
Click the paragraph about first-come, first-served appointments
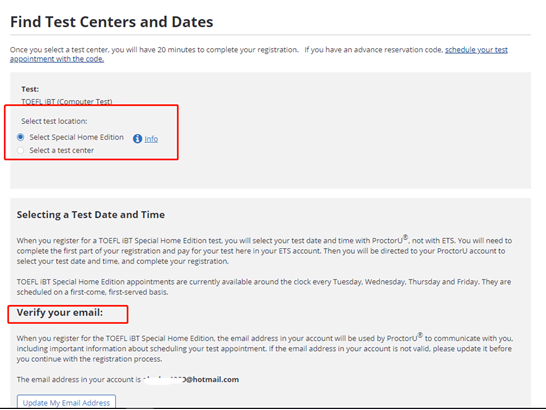pyautogui.click(x=264, y=287)
